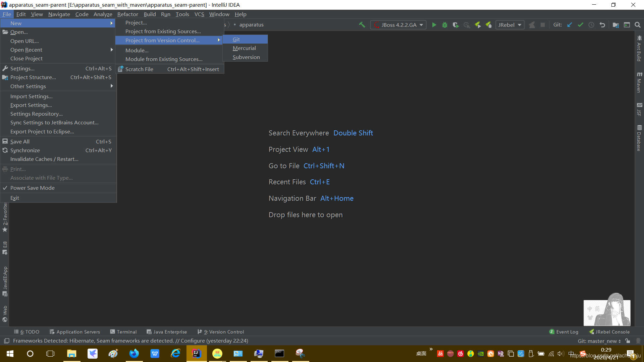This screenshot has height=362, width=644.
Task: Run with Coverage shield icon
Action: tap(455, 25)
